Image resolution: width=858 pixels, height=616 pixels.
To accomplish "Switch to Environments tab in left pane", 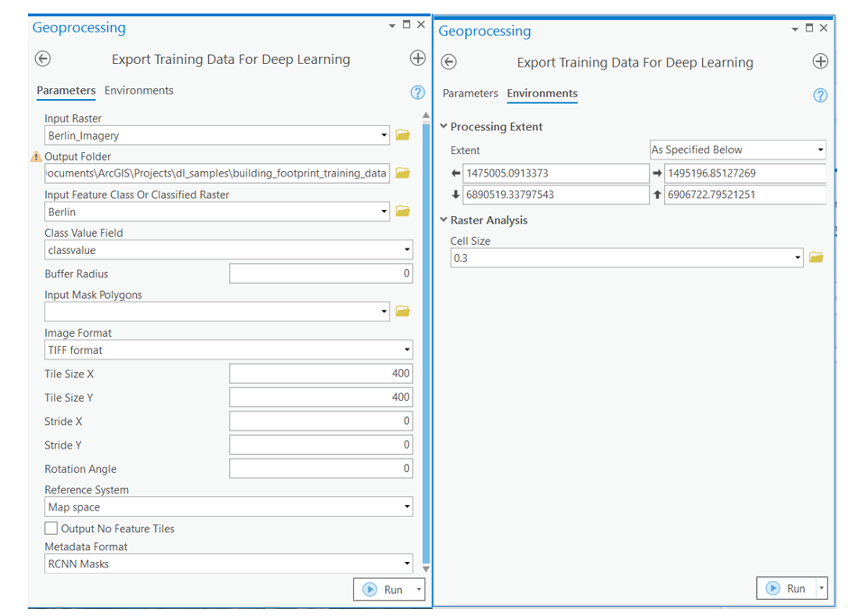I will coord(139,91).
